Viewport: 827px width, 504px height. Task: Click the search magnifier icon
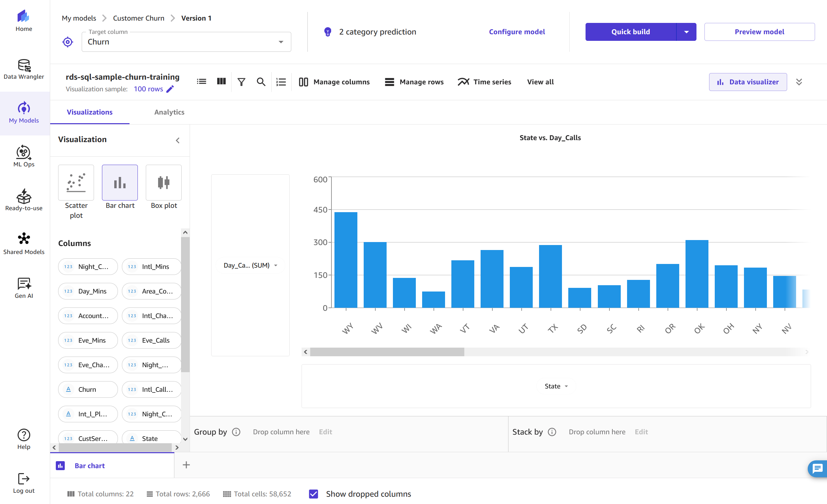pos(261,82)
